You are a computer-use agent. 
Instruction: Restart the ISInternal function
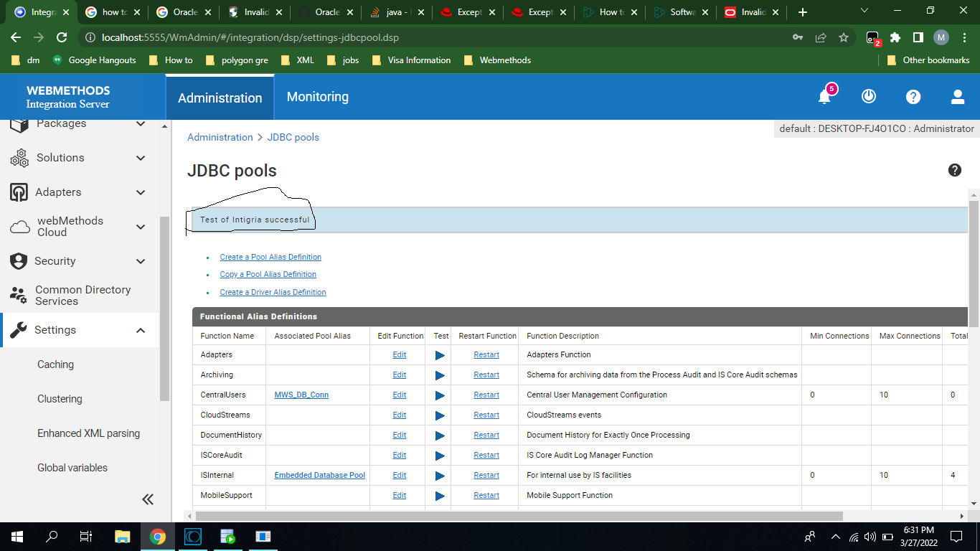(486, 475)
